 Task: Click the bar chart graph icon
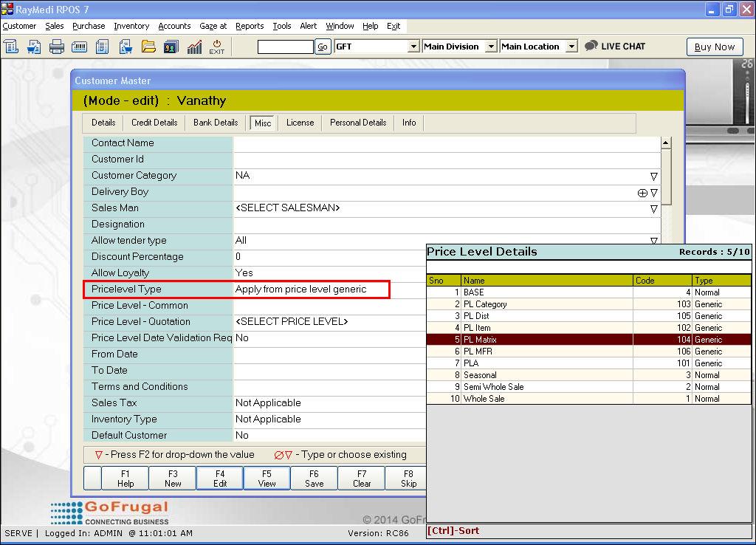pyautogui.click(x=194, y=47)
